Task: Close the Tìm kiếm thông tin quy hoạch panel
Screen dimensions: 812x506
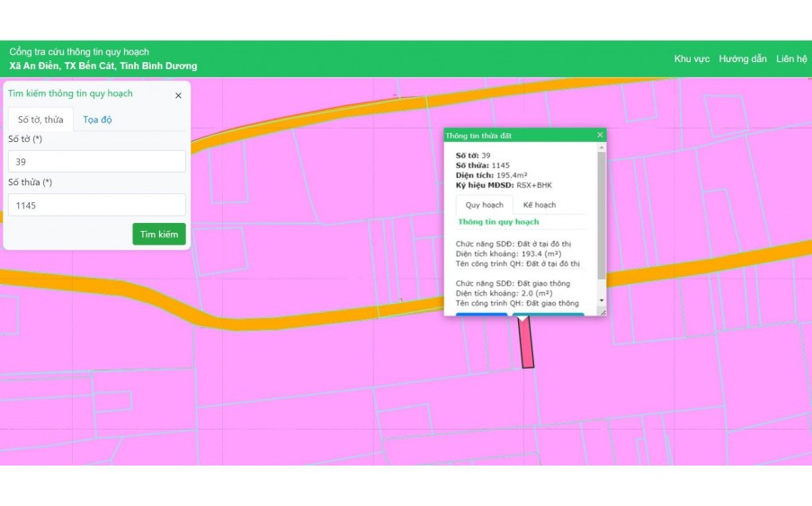Action: [x=178, y=95]
